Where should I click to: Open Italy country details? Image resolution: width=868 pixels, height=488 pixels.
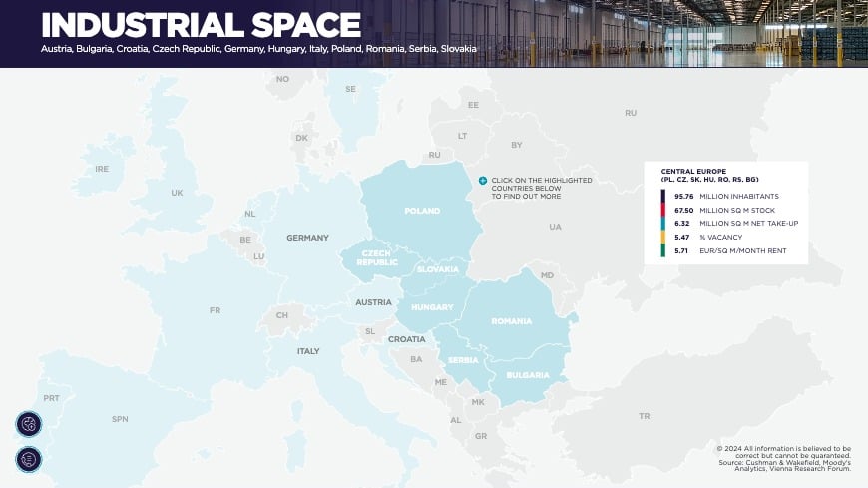[x=308, y=351]
